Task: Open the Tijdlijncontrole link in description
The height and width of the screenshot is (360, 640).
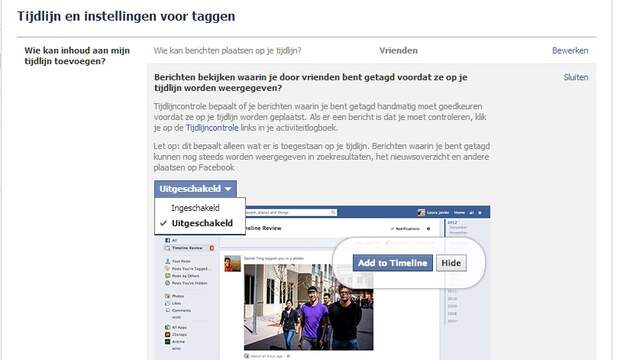Action: coord(212,128)
